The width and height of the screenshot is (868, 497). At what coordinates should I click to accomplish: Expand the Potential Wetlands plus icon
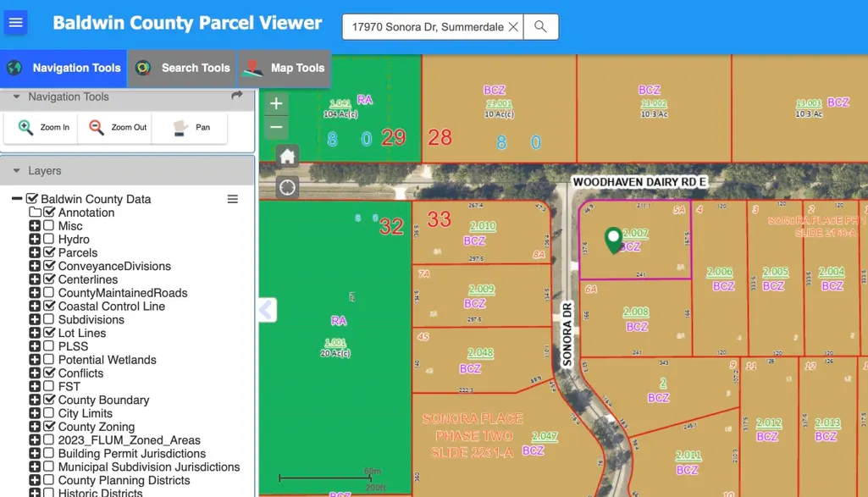(x=35, y=360)
